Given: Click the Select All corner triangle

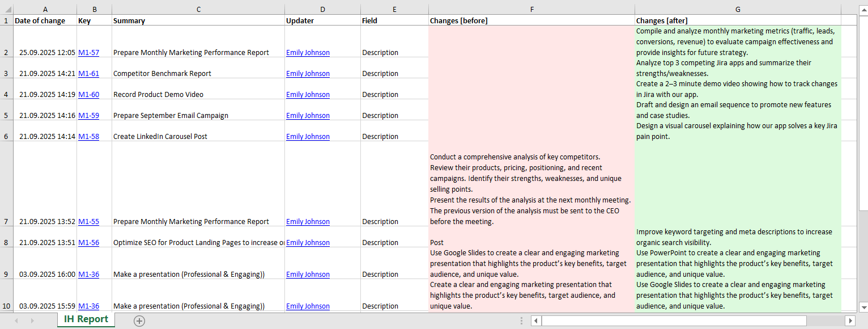Looking at the screenshot, I should (x=7, y=10).
